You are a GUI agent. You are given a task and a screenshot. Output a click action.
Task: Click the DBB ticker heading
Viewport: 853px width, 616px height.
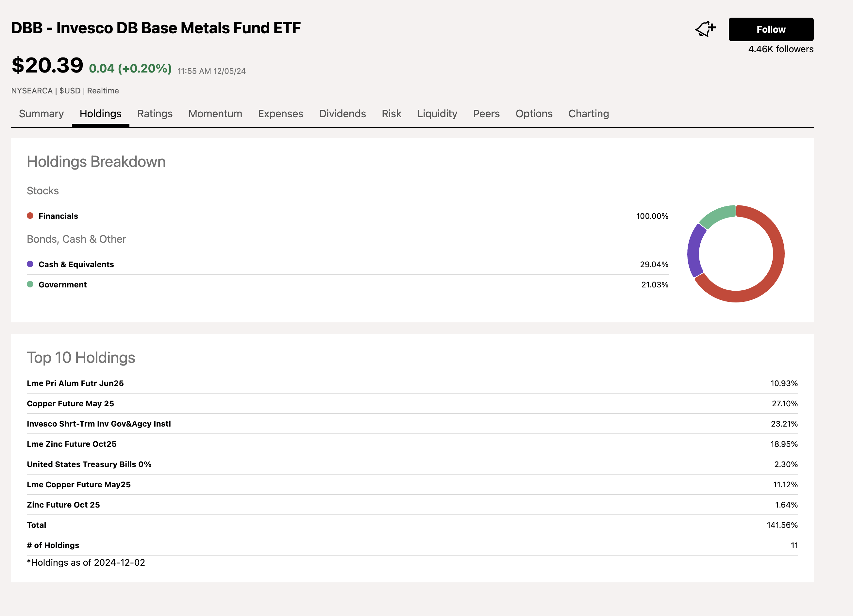155,27
